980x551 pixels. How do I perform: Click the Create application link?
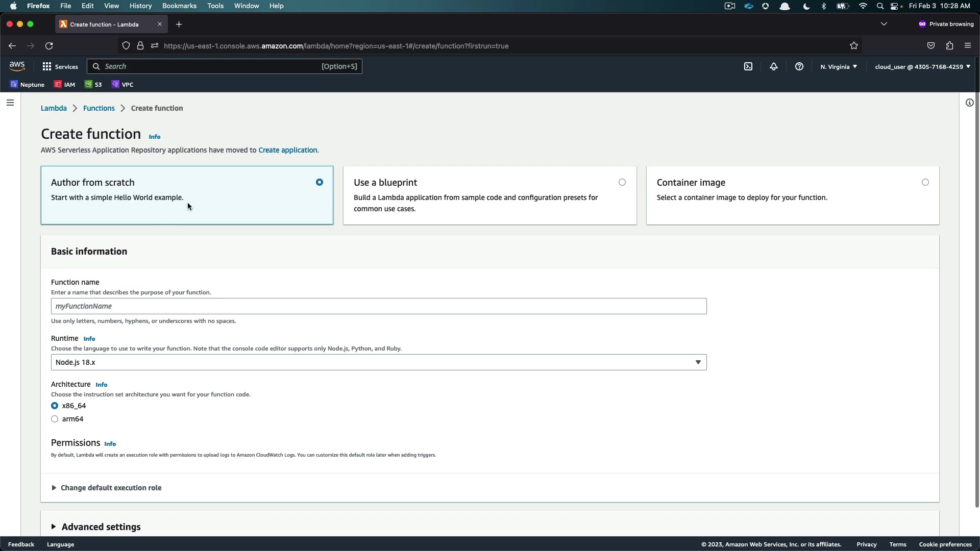287,150
